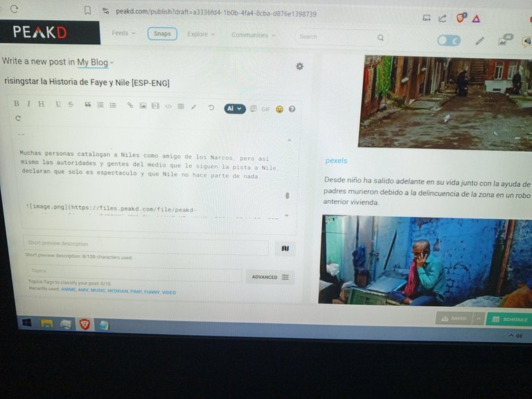The width and height of the screenshot is (532, 399).
Task: Expand the arrow next to SAVED
Action: (x=479, y=319)
